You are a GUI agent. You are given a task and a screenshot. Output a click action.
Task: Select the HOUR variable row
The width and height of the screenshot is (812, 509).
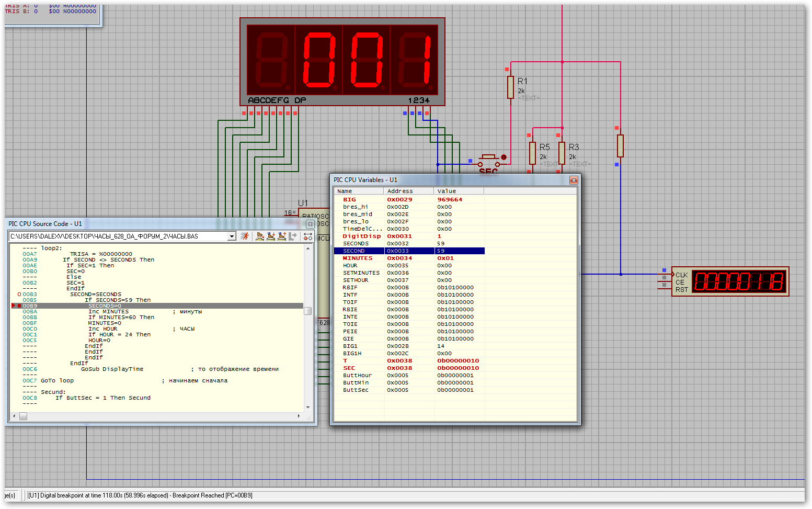point(409,266)
